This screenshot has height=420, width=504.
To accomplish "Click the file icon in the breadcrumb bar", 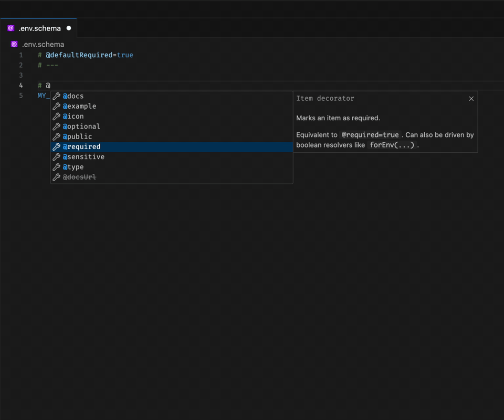I will [x=14, y=44].
